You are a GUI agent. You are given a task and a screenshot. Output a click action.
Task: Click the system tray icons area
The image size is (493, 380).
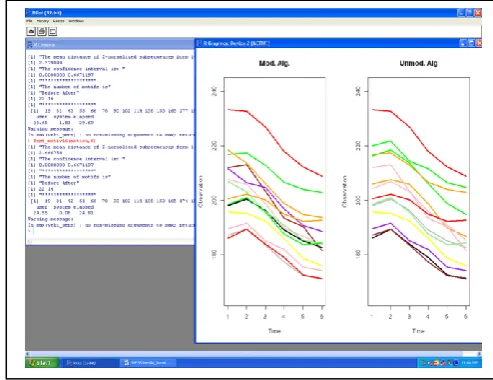pyautogui.click(x=440, y=363)
